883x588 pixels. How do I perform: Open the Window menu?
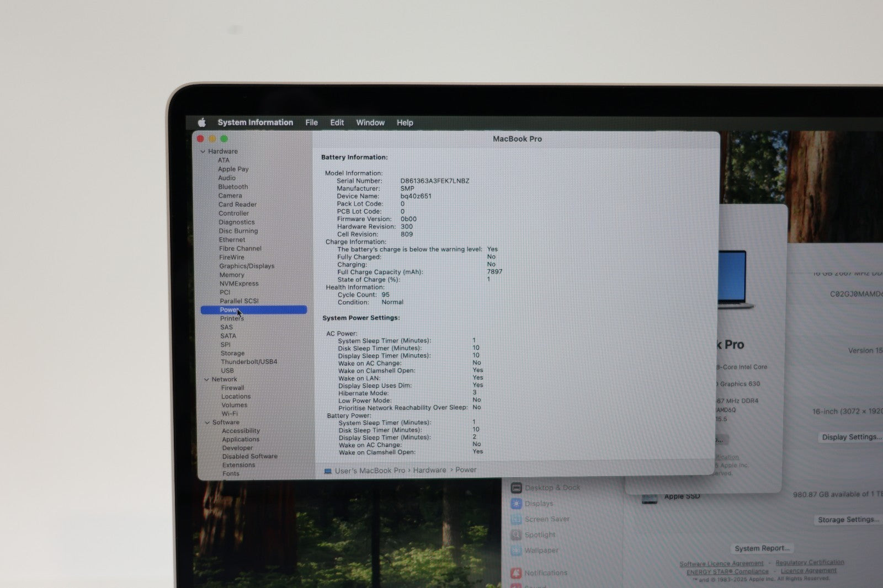370,122
